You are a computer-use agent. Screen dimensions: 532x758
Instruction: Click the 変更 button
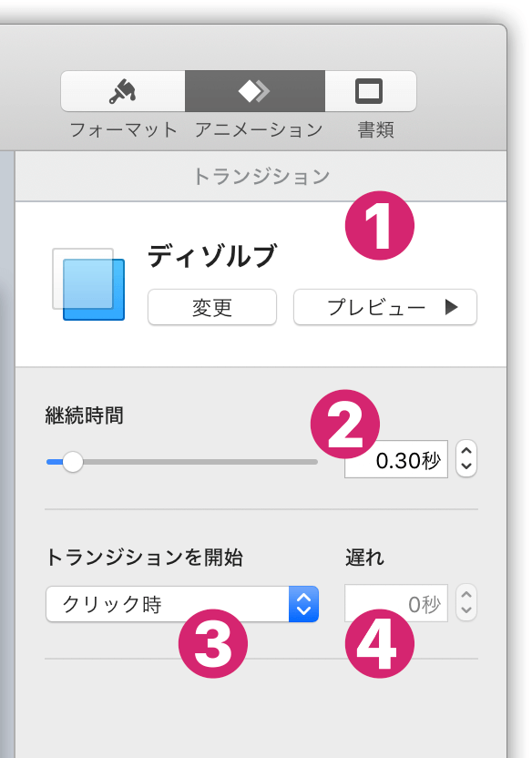point(212,307)
